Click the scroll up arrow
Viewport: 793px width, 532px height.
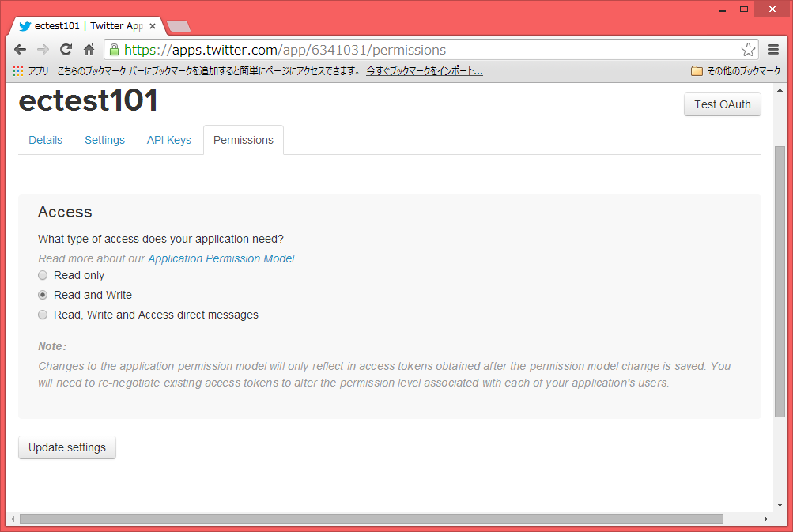point(780,91)
